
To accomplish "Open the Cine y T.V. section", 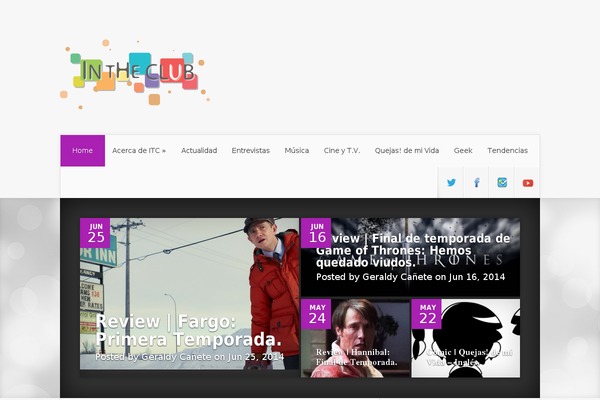I will pos(342,150).
